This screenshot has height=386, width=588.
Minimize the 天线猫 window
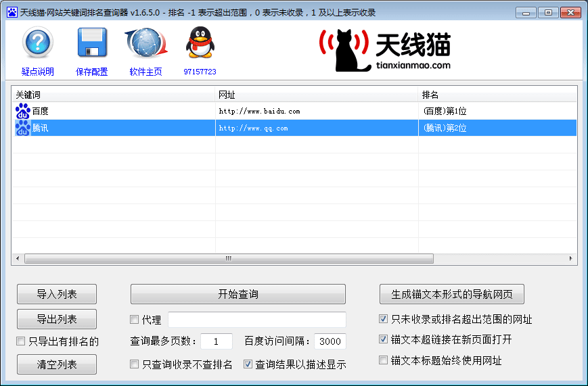tap(526, 12)
